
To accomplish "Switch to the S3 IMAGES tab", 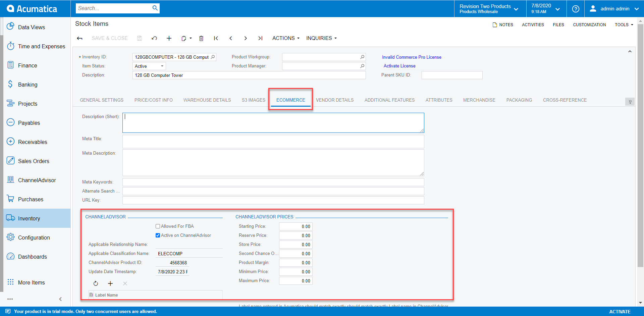I will (253, 100).
